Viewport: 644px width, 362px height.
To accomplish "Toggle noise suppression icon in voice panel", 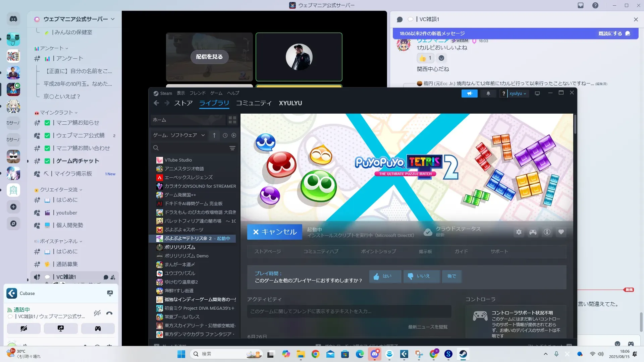I will point(97,313).
